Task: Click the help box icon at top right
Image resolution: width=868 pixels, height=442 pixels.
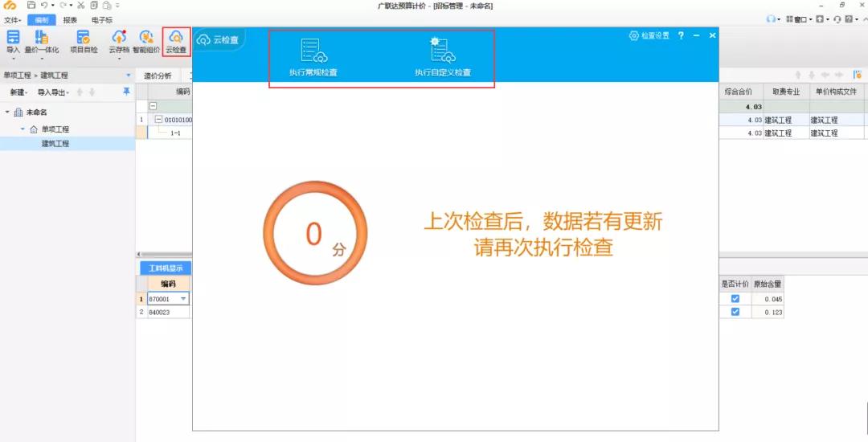Action: coord(849,19)
